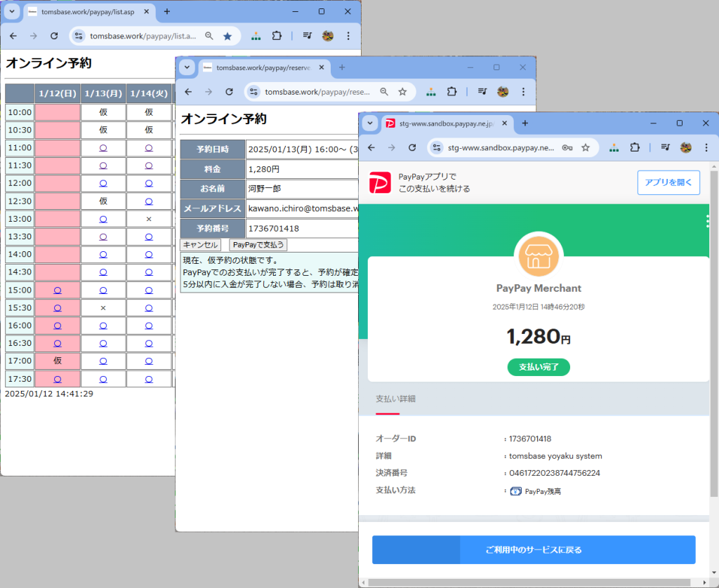Go back in the reserve page window
This screenshot has width=719, height=588.
click(188, 92)
